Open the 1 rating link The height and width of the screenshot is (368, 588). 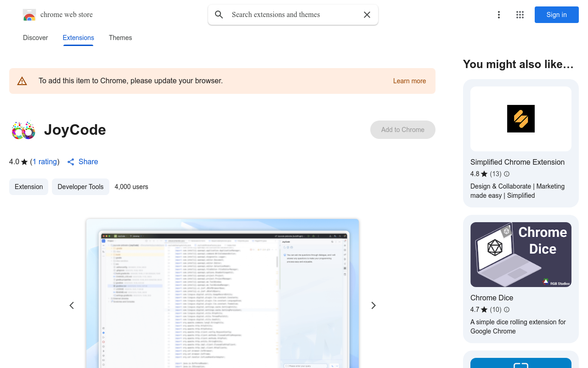click(45, 162)
